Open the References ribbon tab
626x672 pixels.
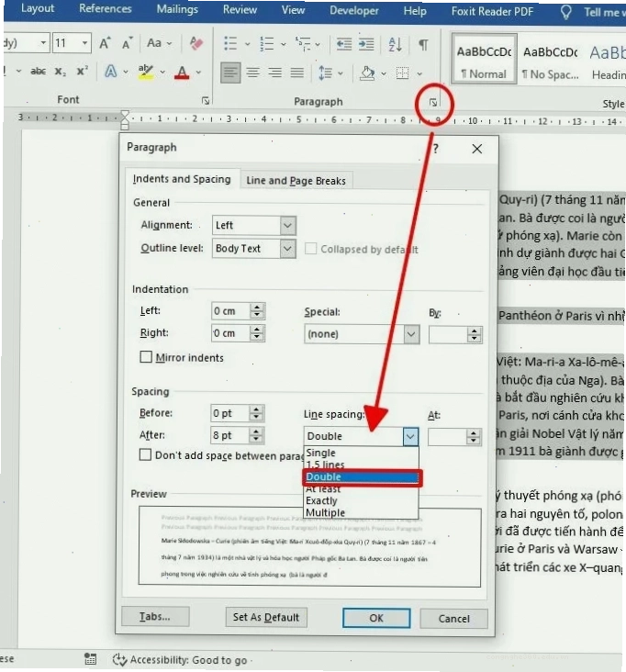pyautogui.click(x=105, y=8)
